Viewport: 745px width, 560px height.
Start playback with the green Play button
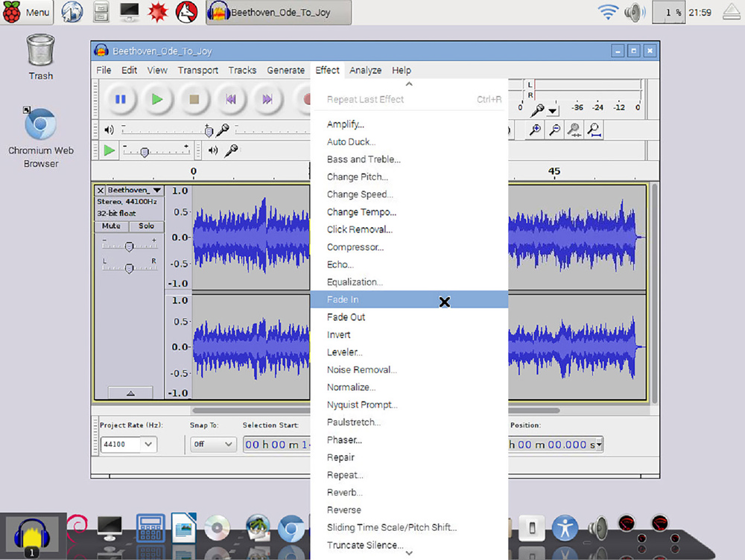click(156, 99)
